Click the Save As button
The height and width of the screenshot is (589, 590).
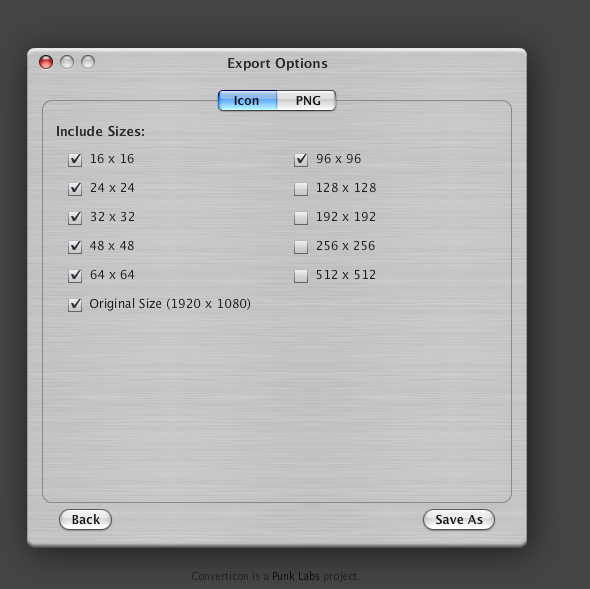pyautogui.click(x=459, y=519)
